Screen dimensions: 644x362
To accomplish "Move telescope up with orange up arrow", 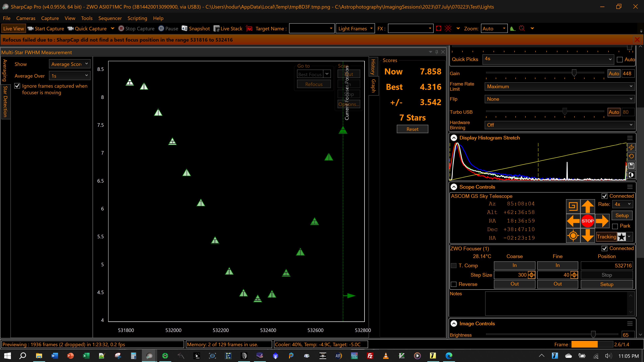I will [x=587, y=207].
